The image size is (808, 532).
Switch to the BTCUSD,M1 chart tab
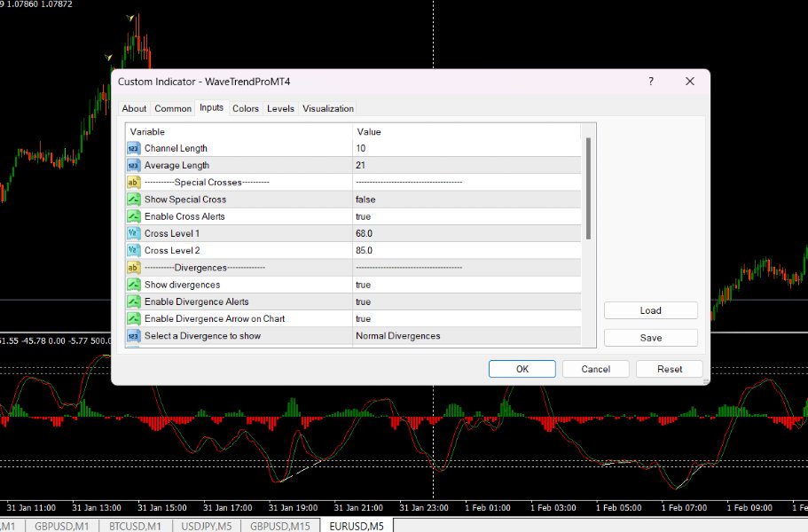[x=135, y=526]
